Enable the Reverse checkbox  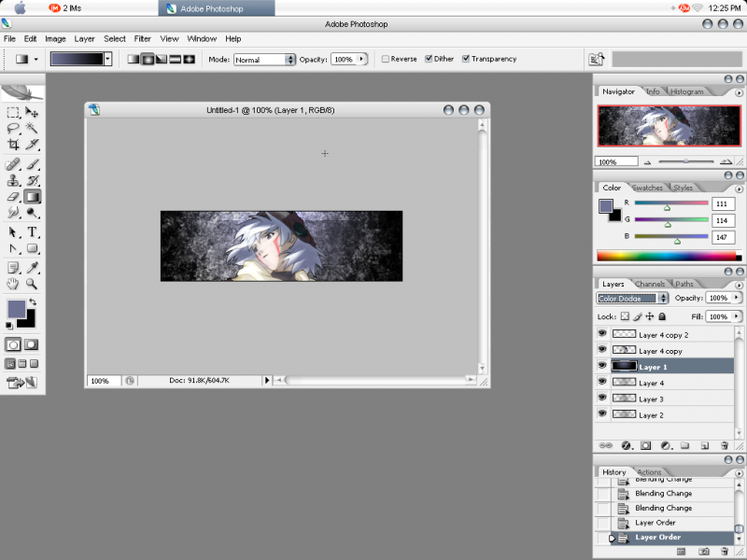(386, 59)
